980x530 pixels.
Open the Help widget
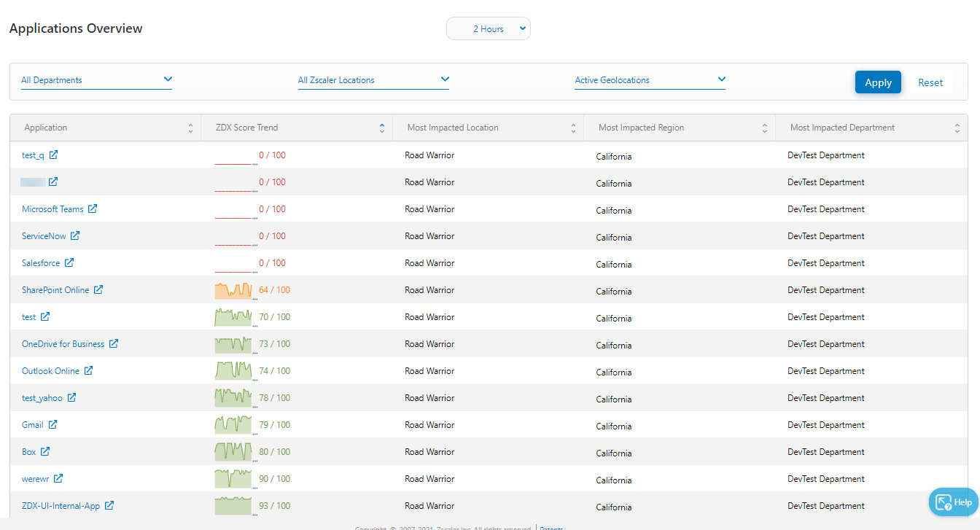(x=954, y=502)
